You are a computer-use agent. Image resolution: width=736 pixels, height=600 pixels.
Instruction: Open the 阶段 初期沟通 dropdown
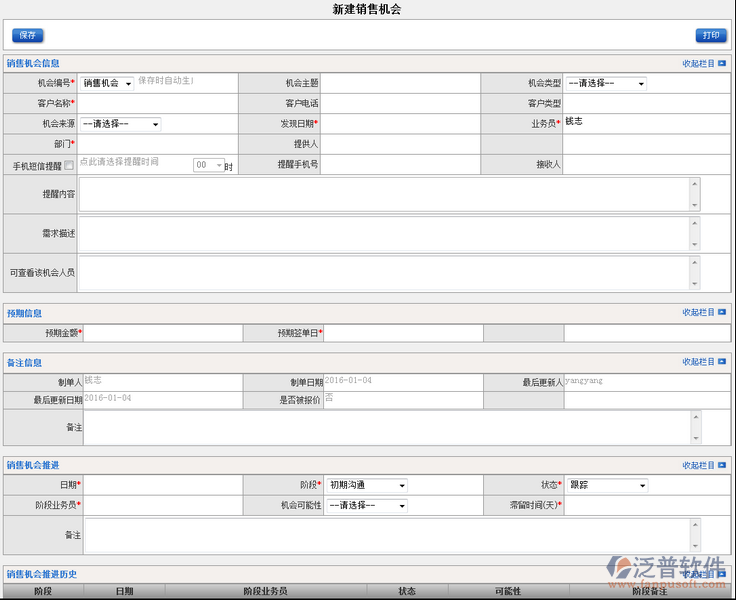[x=367, y=485]
